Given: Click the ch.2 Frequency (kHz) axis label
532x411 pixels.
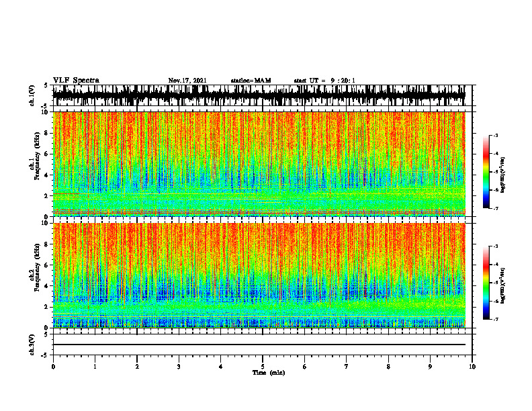Looking at the screenshot, I should pyautogui.click(x=37, y=267).
